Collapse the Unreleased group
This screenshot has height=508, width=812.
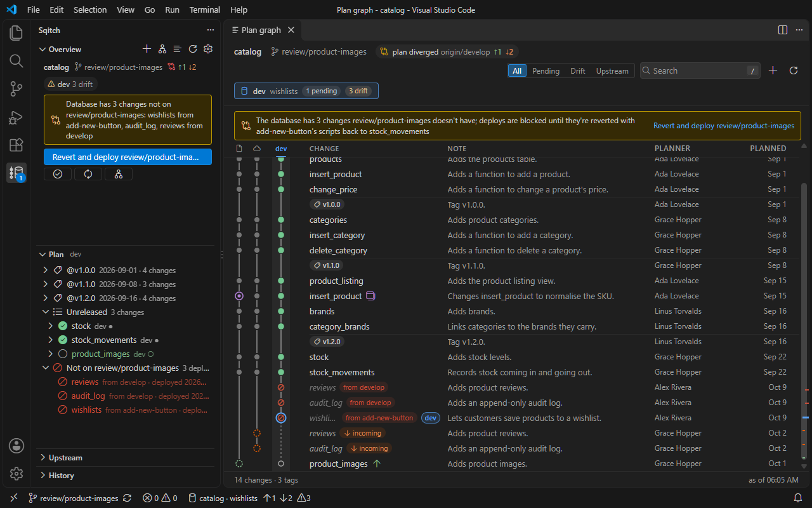(45, 312)
